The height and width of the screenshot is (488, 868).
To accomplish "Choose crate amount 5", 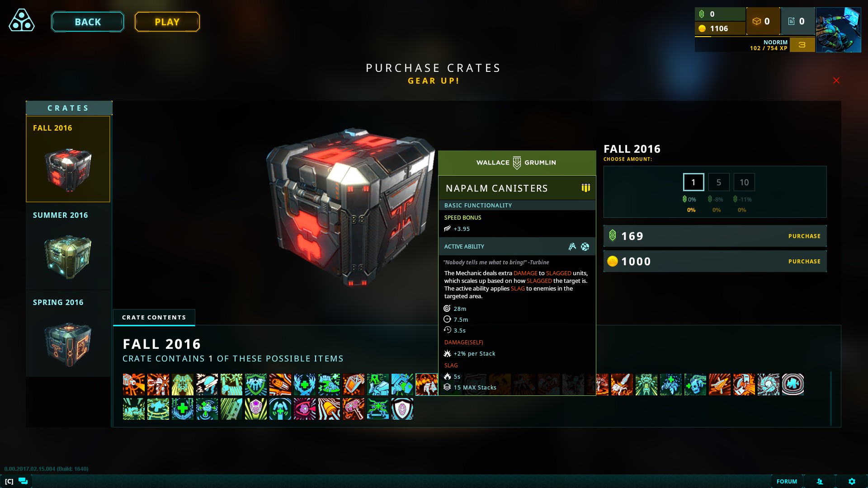I will 719,182.
